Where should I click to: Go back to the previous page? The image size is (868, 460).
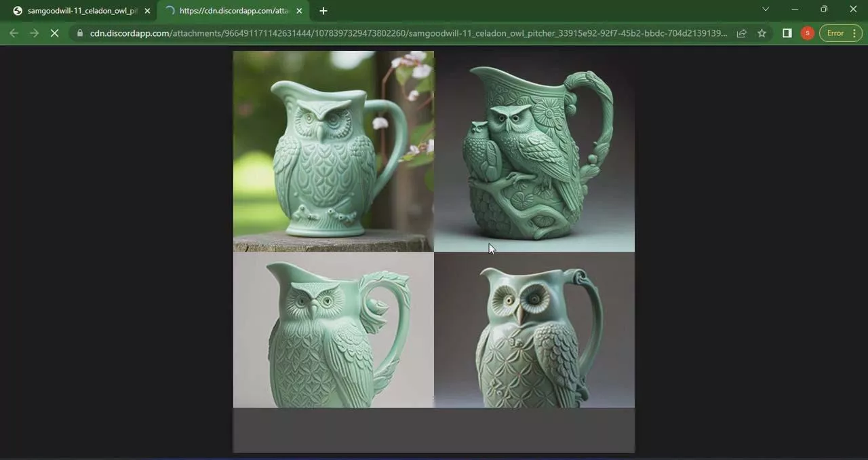pos(14,33)
